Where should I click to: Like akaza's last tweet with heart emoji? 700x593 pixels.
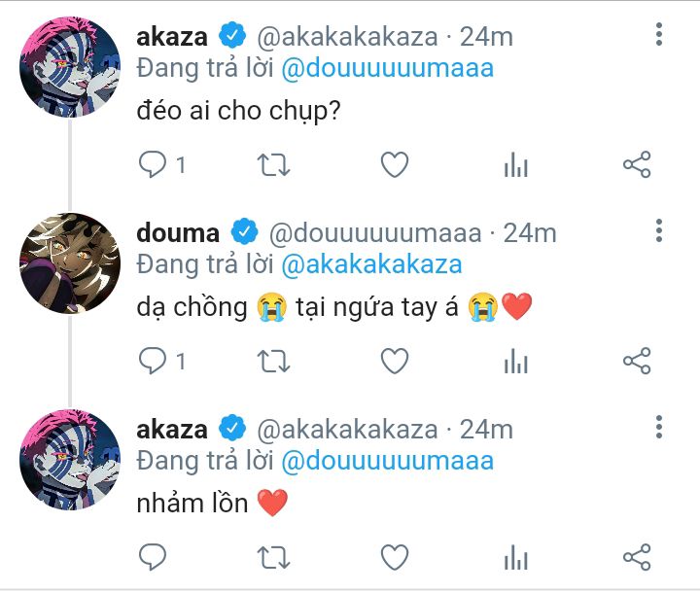tap(395, 557)
